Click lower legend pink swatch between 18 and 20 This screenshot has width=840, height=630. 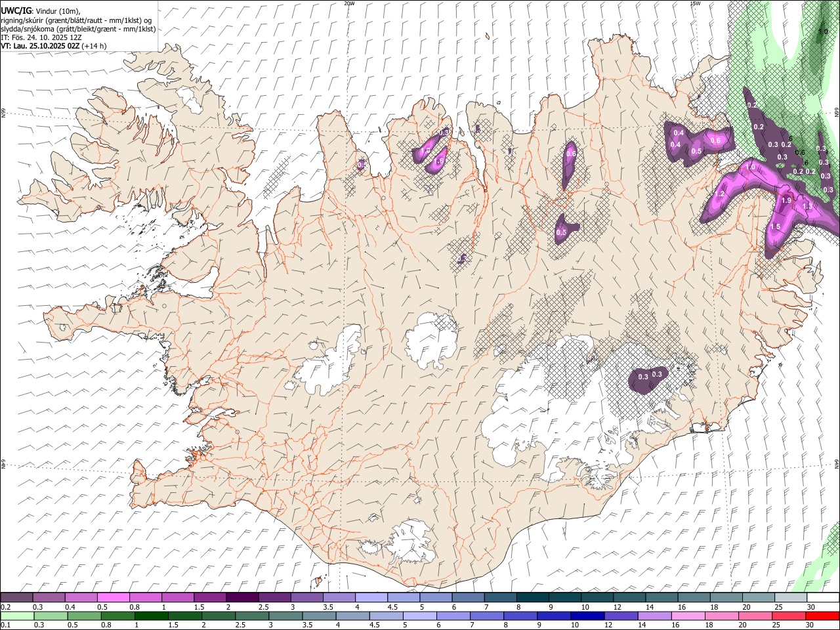(722, 616)
